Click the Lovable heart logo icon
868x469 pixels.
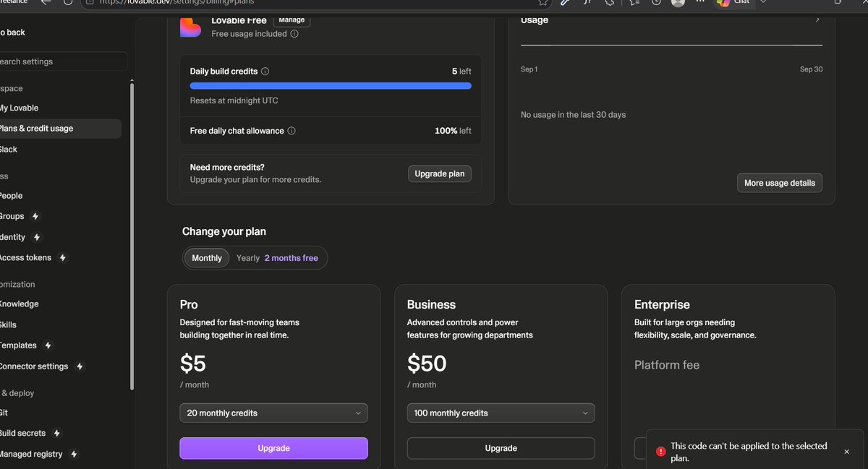coord(190,27)
